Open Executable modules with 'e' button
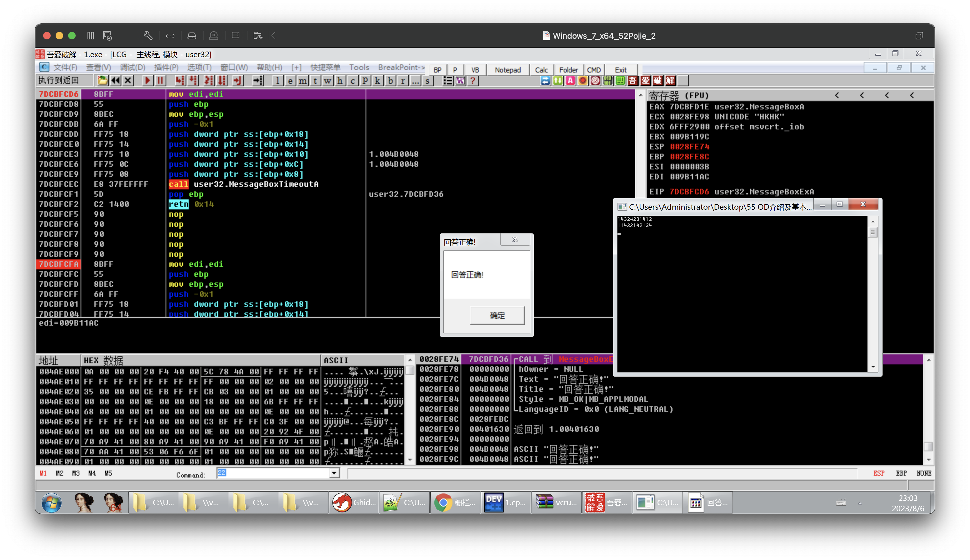 [x=290, y=81]
